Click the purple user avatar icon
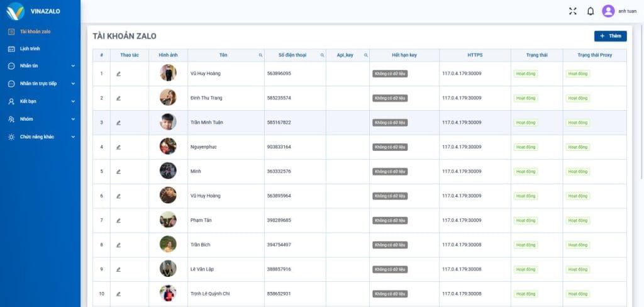The height and width of the screenshot is (307, 644). click(608, 11)
